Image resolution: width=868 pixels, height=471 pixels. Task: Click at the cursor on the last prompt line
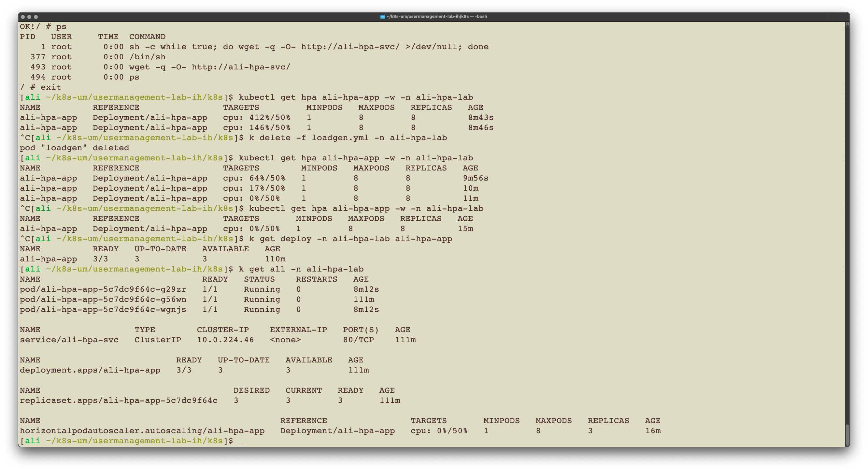click(241, 441)
